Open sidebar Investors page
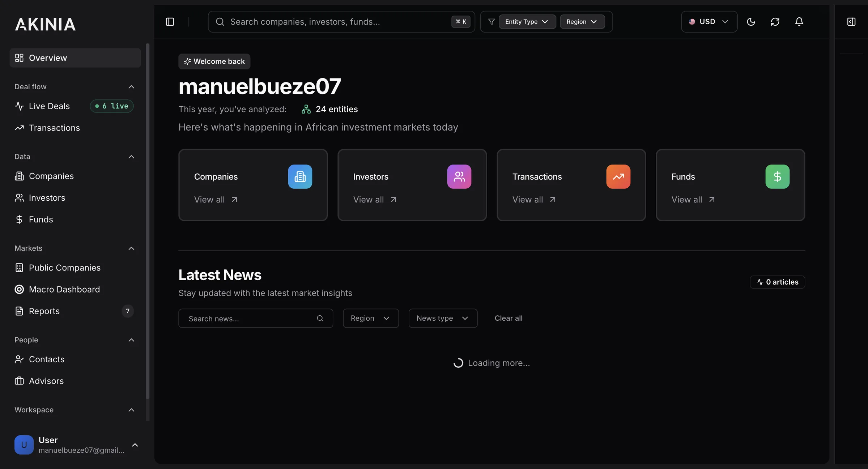Viewport: 868px width, 469px height. [75, 198]
